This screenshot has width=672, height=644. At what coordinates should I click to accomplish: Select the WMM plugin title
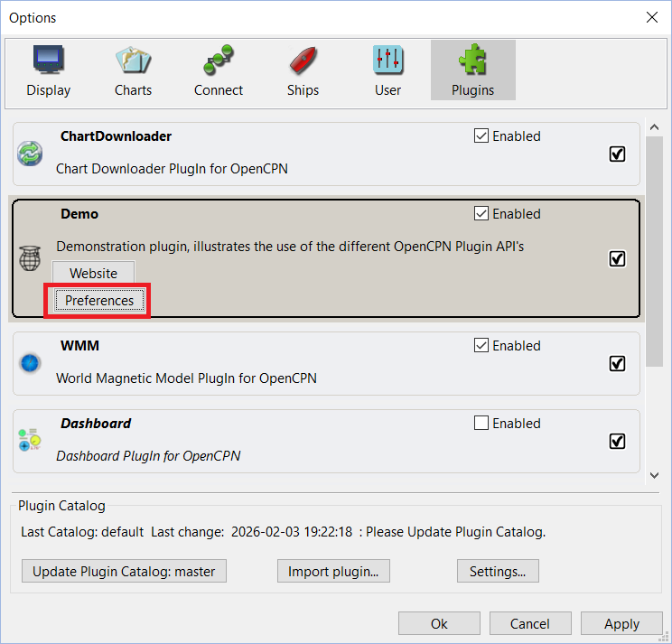pyautogui.click(x=79, y=345)
